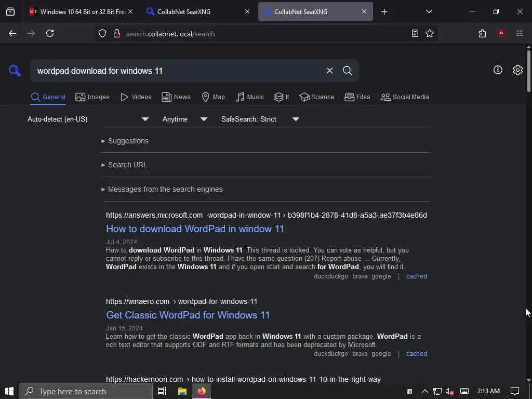The image size is (532, 399).
Task: Expand the Search URL section
Action: [x=124, y=165]
